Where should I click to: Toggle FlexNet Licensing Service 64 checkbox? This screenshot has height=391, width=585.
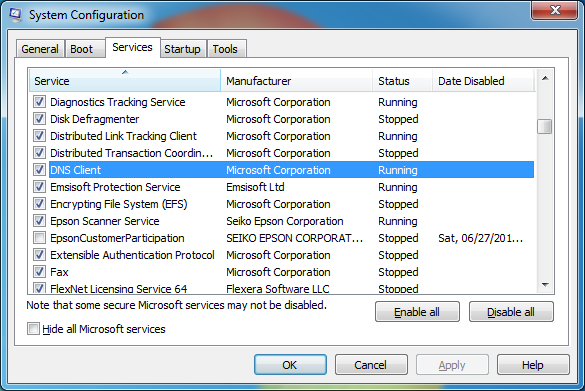point(40,288)
